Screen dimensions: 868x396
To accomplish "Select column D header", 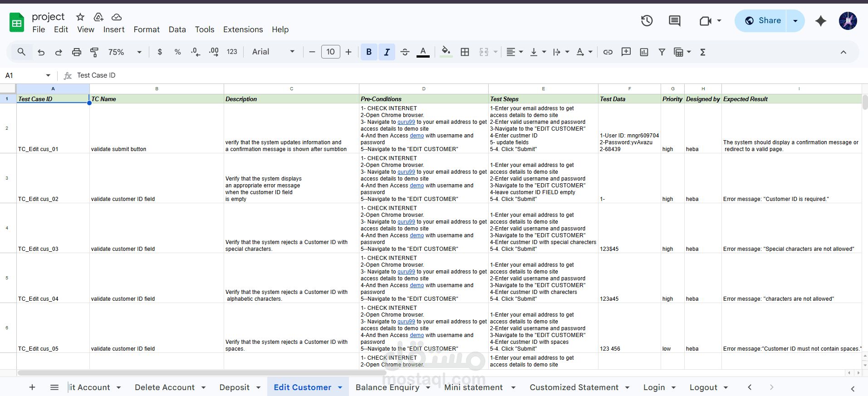I will click(424, 89).
